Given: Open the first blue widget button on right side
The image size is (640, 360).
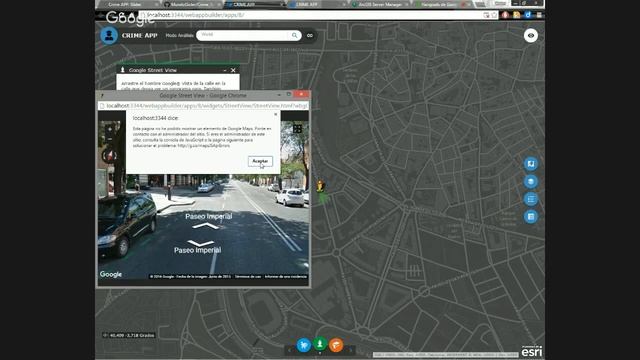Looking at the screenshot, I should (x=531, y=164).
